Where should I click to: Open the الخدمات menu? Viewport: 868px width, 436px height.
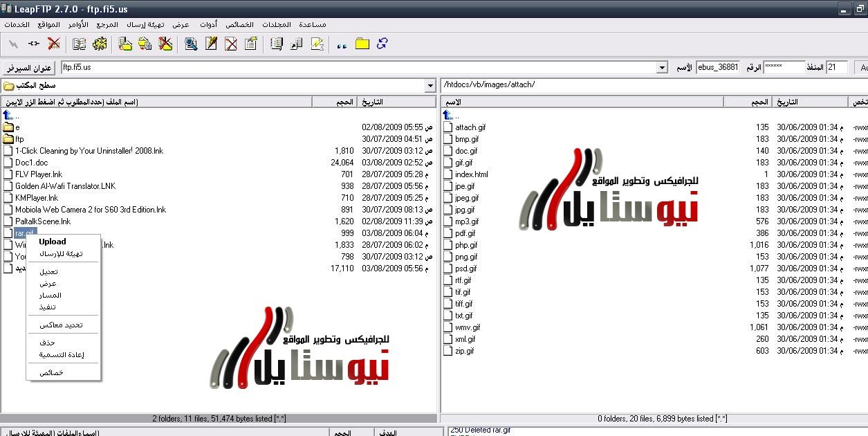(16, 24)
